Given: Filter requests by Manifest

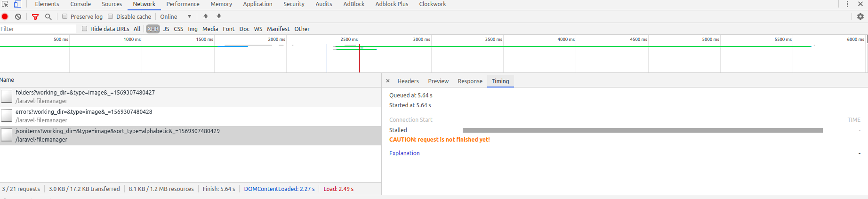Looking at the screenshot, I should [x=278, y=29].
